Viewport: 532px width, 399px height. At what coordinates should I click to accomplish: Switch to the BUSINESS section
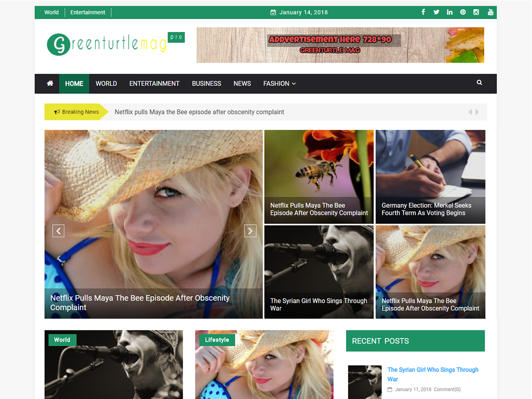[x=206, y=83]
